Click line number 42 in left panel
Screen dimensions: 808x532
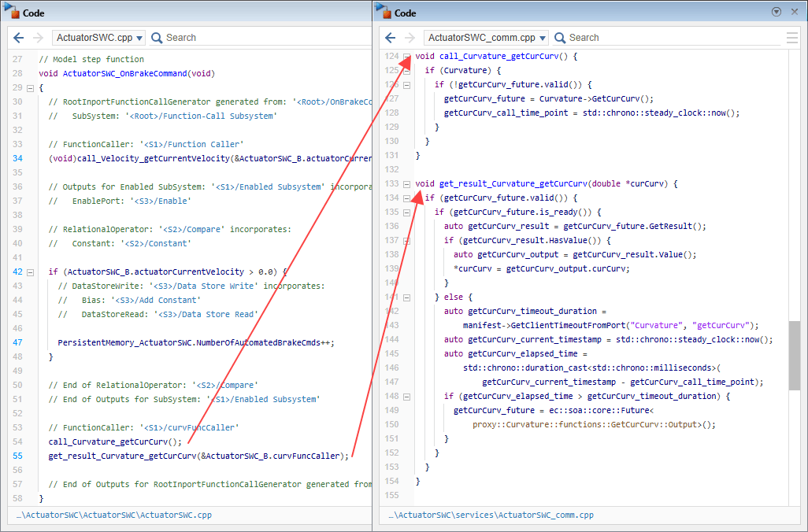[17, 272]
